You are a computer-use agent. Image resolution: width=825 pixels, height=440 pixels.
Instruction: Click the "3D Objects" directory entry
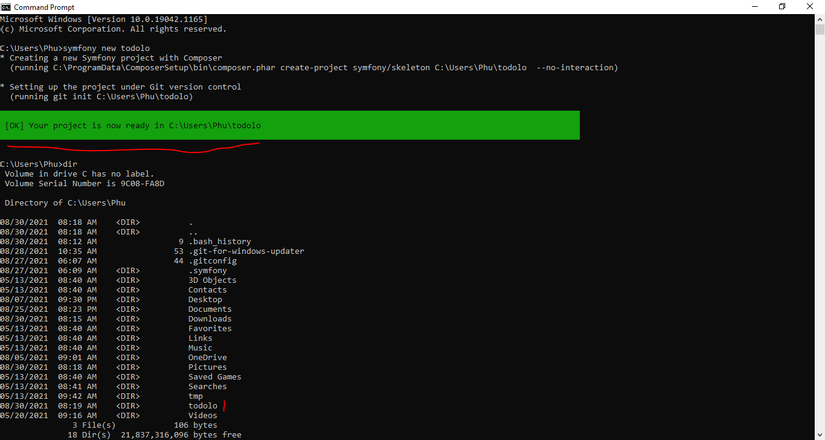click(213, 280)
